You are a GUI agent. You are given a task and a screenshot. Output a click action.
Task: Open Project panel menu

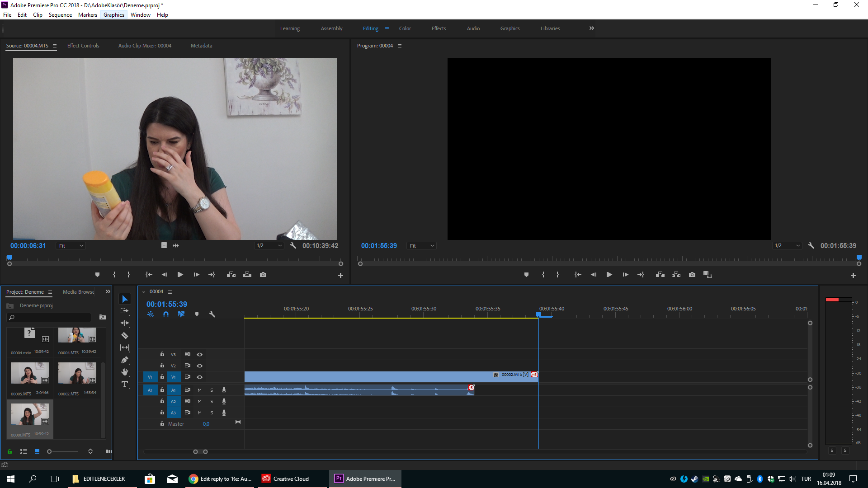point(50,292)
